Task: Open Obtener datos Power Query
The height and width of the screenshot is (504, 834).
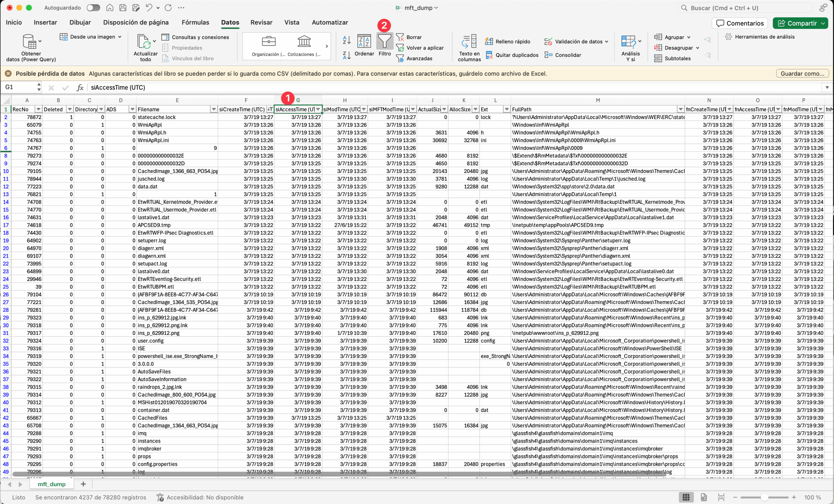Action: pos(31,48)
